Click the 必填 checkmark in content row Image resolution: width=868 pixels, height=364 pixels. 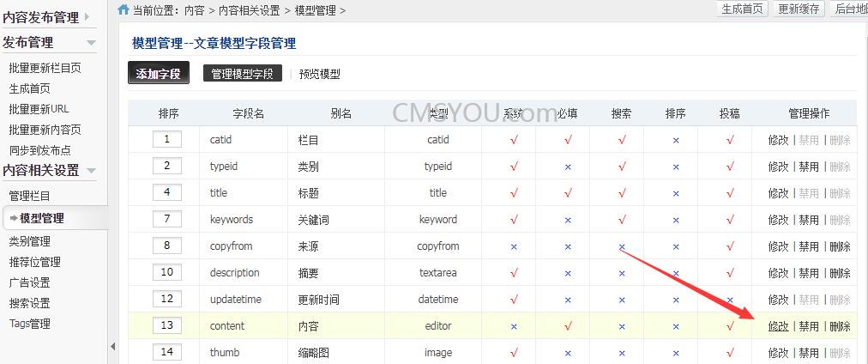(x=568, y=326)
